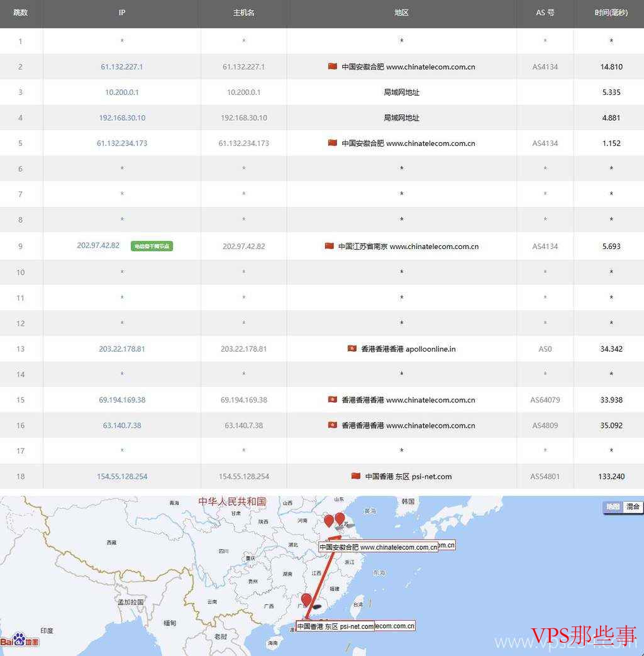The height and width of the screenshot is (656, 644).
Task: Click AS0 in hop 13 row
Action: point(545,349)
